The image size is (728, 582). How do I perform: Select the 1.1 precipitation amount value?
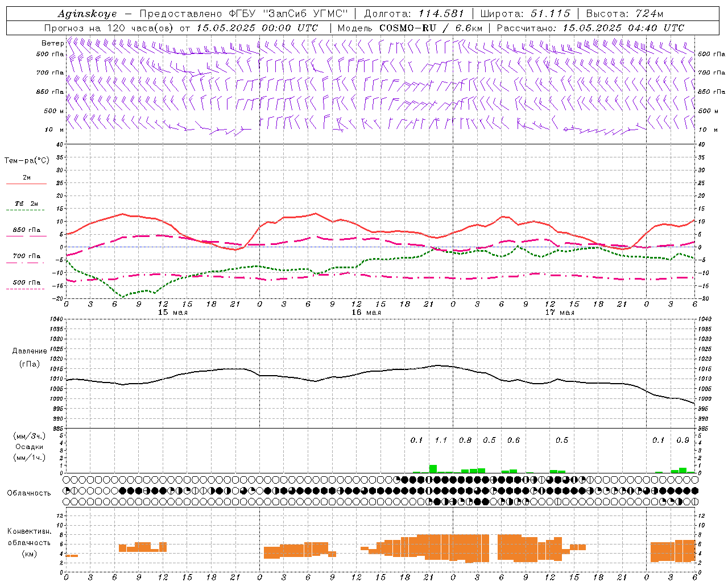(x=441, y=440)
